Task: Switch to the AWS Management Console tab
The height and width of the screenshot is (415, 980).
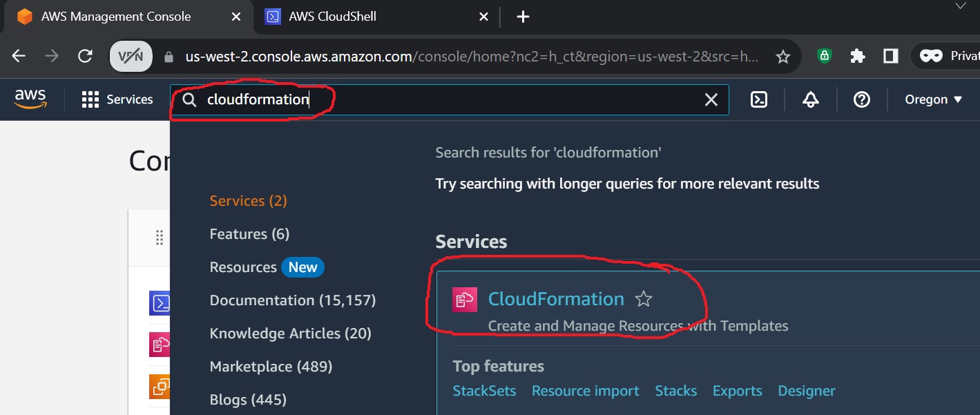Action: pyautogui.click(x=128, y=17)
